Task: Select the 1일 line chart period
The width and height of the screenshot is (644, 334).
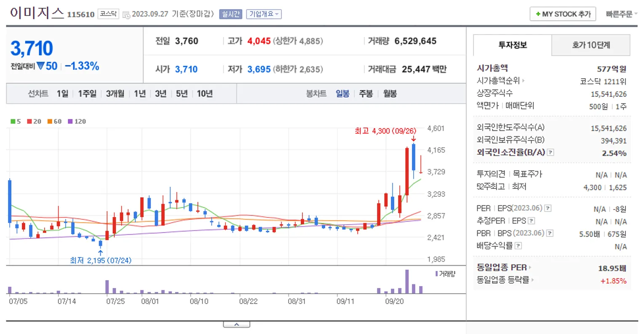Action: 62,93
